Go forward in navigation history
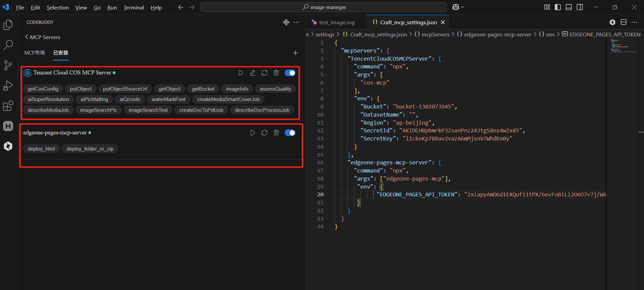Image resolution: width=644 pixels, height=290 pixels. pos(192,7)
